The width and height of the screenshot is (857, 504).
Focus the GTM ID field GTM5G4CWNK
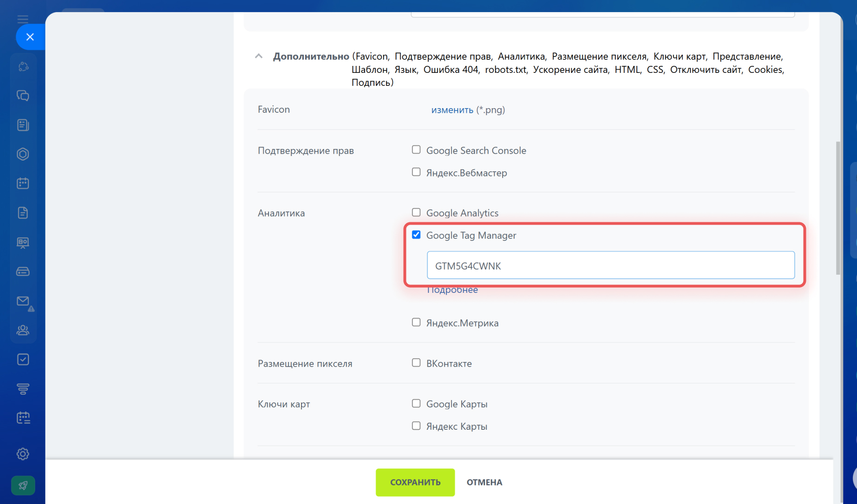coord(611,265)
